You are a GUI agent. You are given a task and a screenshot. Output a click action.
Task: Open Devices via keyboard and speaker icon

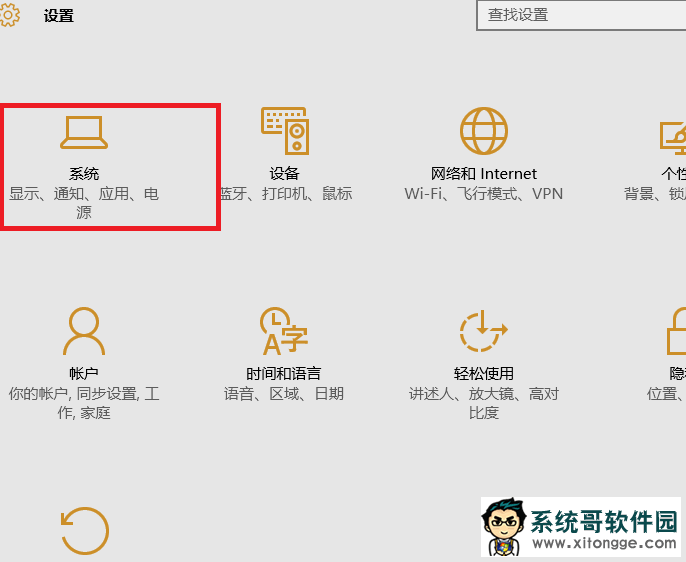(x=284, y=132)
